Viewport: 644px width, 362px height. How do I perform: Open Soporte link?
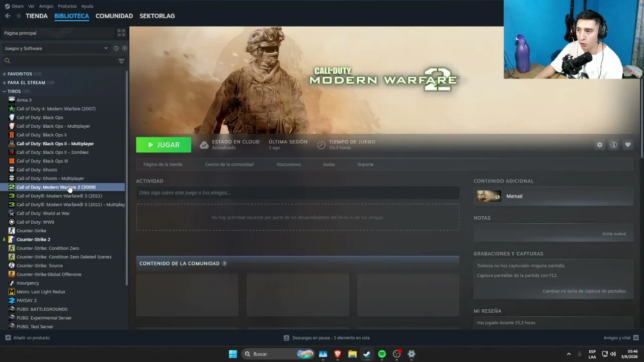(x=365, y=164)
